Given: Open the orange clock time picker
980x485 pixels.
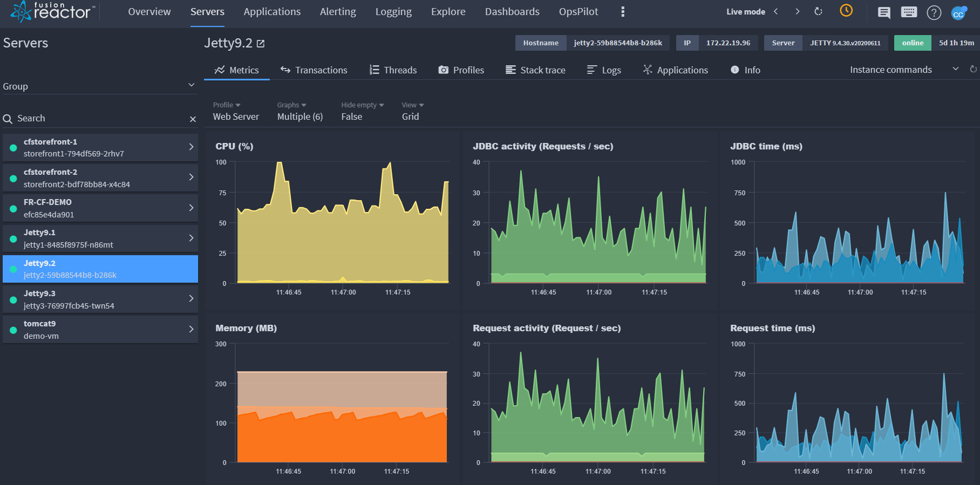Looking at the screenshot, I should [x=846, y=10].
